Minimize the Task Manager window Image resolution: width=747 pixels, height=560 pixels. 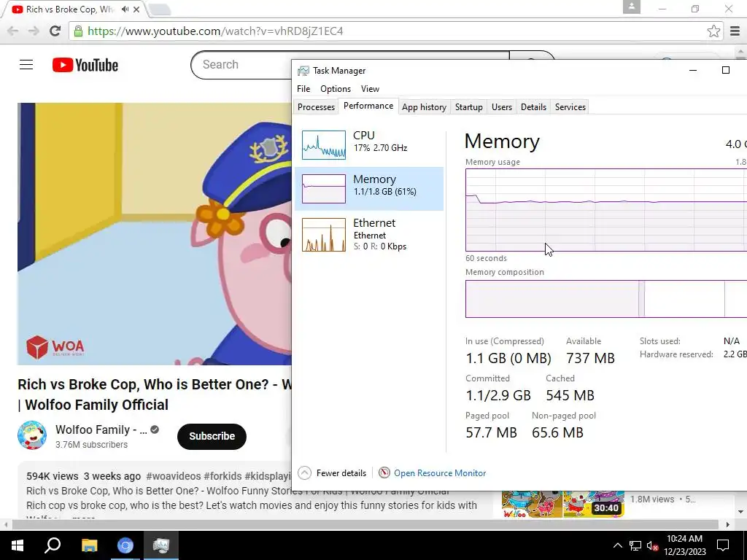693,71
